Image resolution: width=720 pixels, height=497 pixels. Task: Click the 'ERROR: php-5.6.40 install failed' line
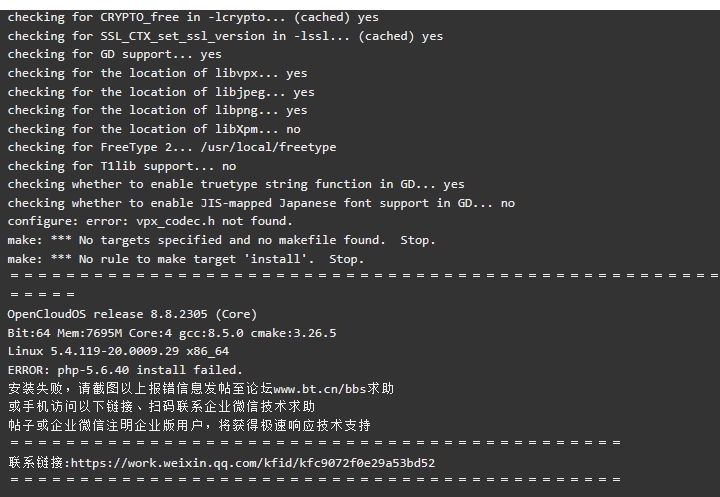point(125,370)
